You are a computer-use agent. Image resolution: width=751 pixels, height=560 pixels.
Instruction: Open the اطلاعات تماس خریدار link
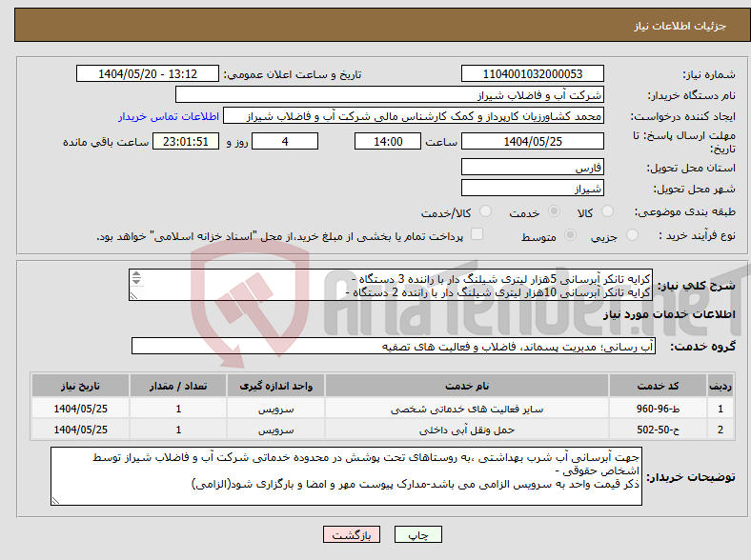(x=169, y=116)
